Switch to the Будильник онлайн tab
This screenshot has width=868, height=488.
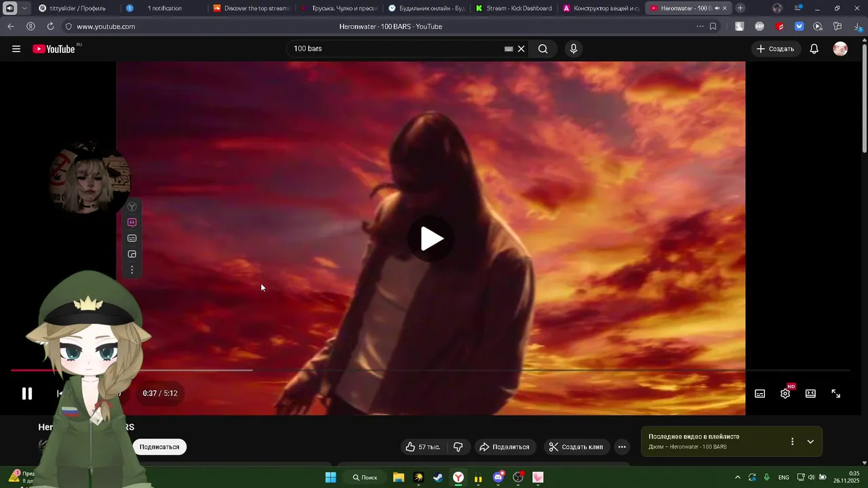pos(427,8)
